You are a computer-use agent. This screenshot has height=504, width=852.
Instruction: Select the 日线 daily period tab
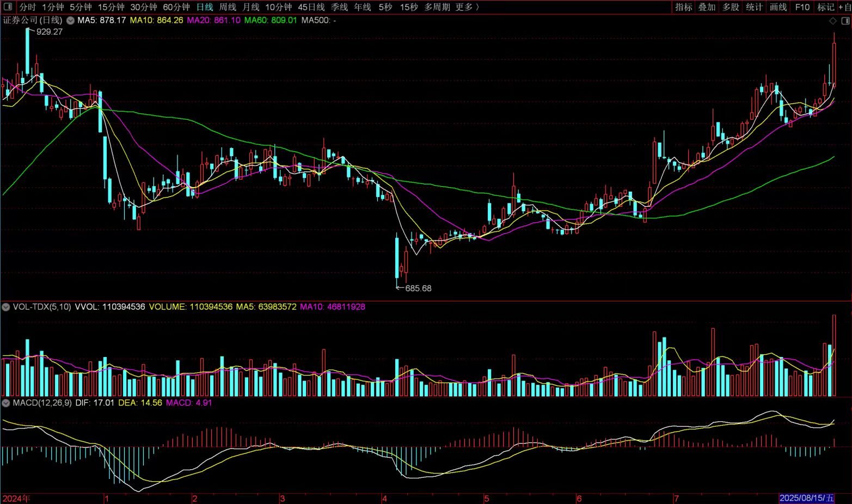point(205,7)
